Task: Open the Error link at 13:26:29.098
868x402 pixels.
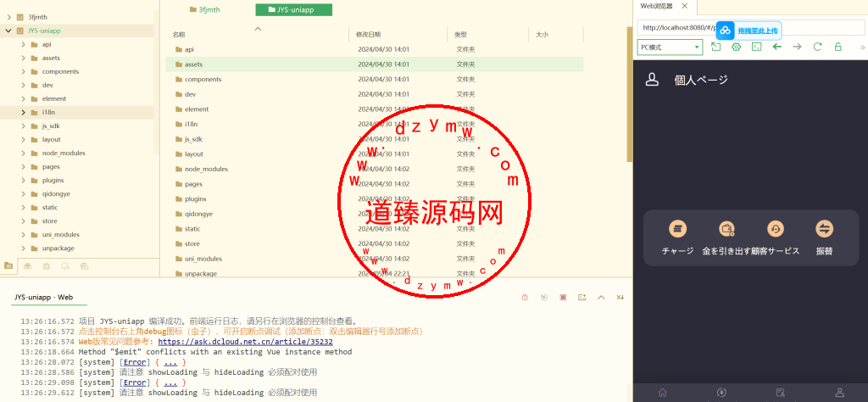Action: (136, 382)
